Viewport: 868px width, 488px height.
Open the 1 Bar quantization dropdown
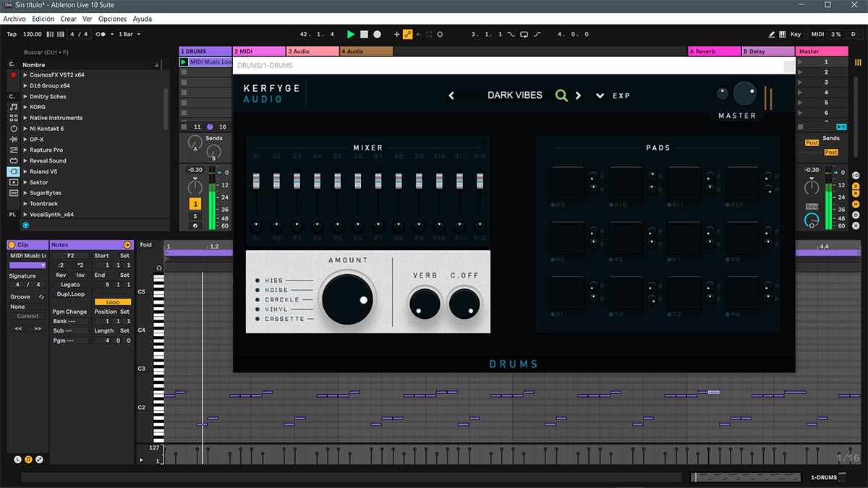[129, 34]
